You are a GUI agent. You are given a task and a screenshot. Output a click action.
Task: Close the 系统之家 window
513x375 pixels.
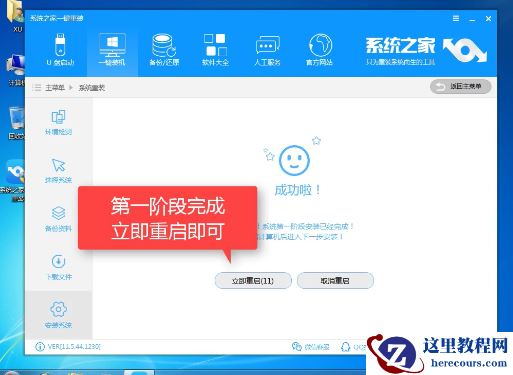[488, 19]
